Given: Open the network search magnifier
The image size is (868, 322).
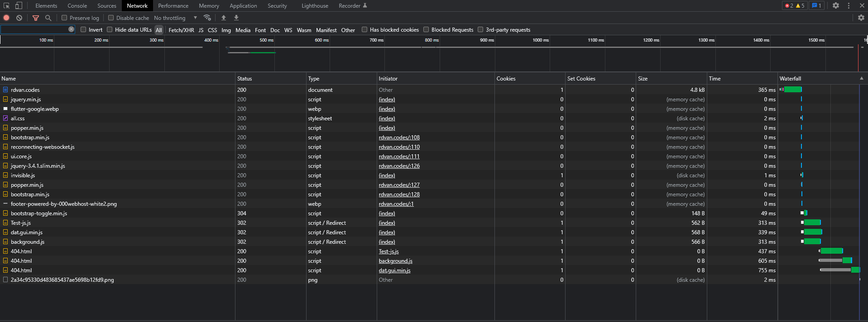Looking at the screenshot, I should tap(48, 18).
